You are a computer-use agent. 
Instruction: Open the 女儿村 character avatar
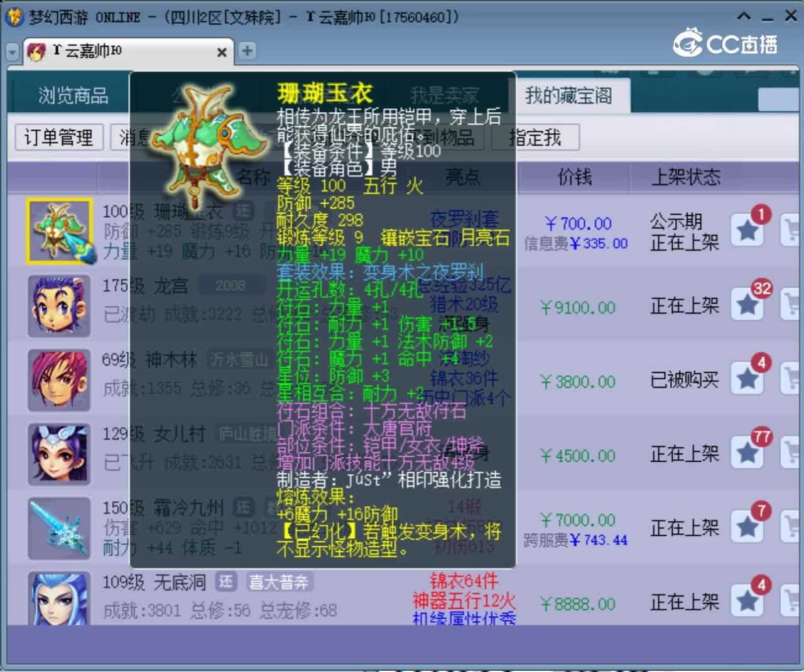(x=60, y=454)
